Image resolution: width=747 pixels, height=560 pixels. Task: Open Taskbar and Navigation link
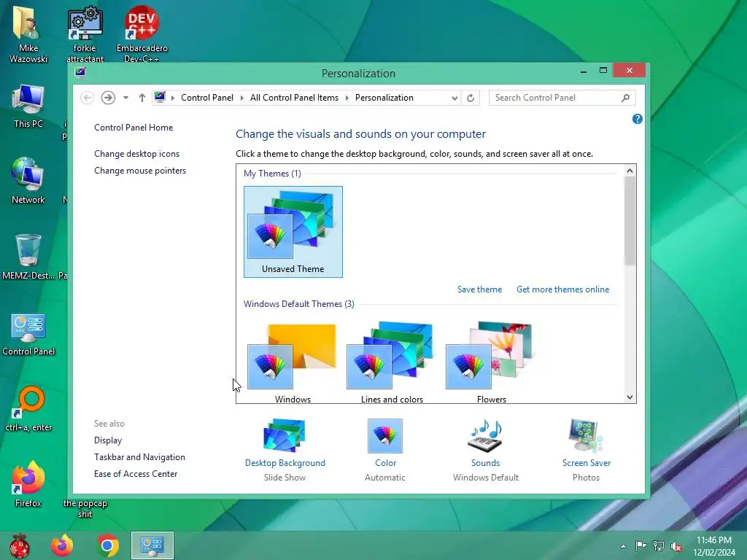coord(139,456)
